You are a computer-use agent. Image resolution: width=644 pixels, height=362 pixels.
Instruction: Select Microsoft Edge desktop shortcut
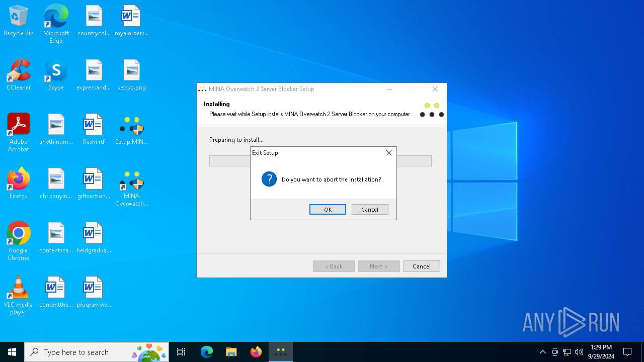tap(56, 24)
